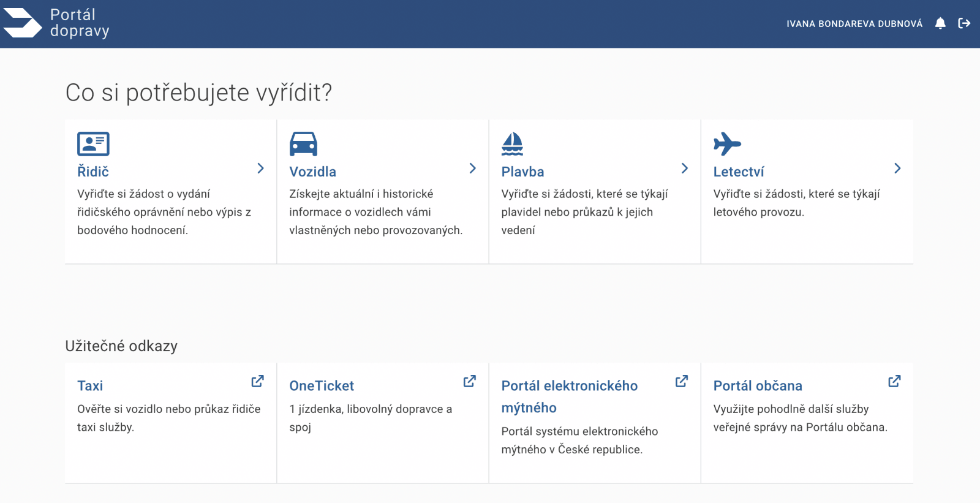Image resolution: width=980 pixels, height=503 pixels.
Task: Open the notifications bell
Action: 940,23
